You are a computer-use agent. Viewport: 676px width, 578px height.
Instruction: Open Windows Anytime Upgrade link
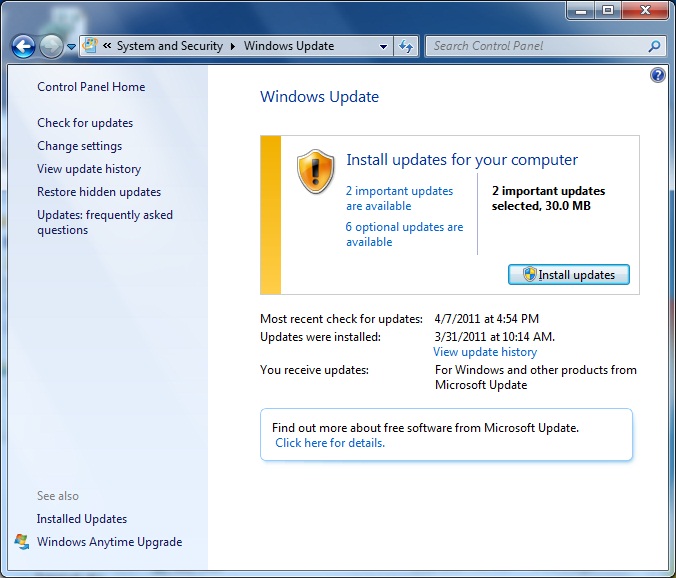pyautogui.click(x=110, y=542)
